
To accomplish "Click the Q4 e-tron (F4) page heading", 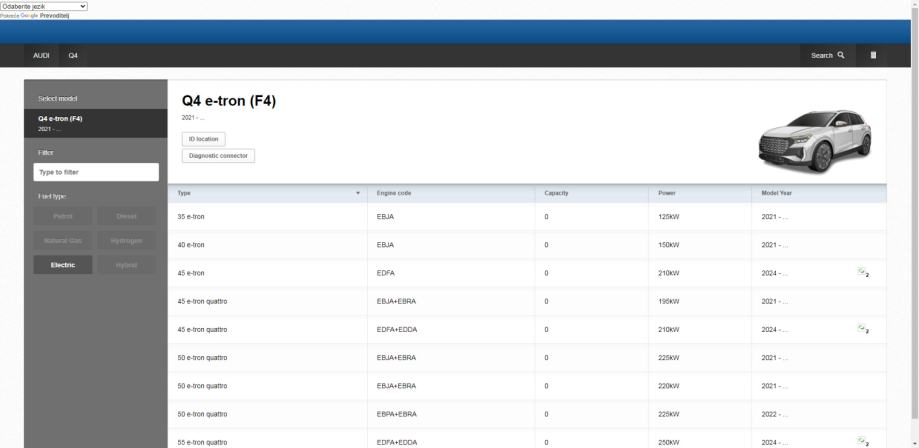I will pos(229,101).
